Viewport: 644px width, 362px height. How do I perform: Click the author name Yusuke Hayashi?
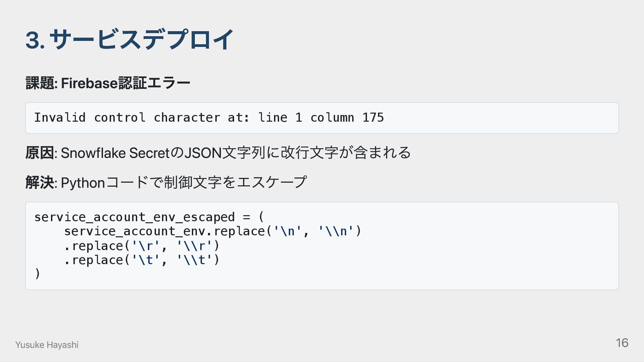[x=47, y=345]
